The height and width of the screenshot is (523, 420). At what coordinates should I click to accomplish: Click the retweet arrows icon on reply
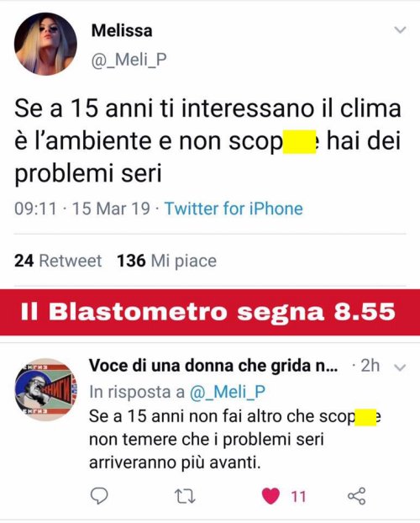[x=186, y=496]
